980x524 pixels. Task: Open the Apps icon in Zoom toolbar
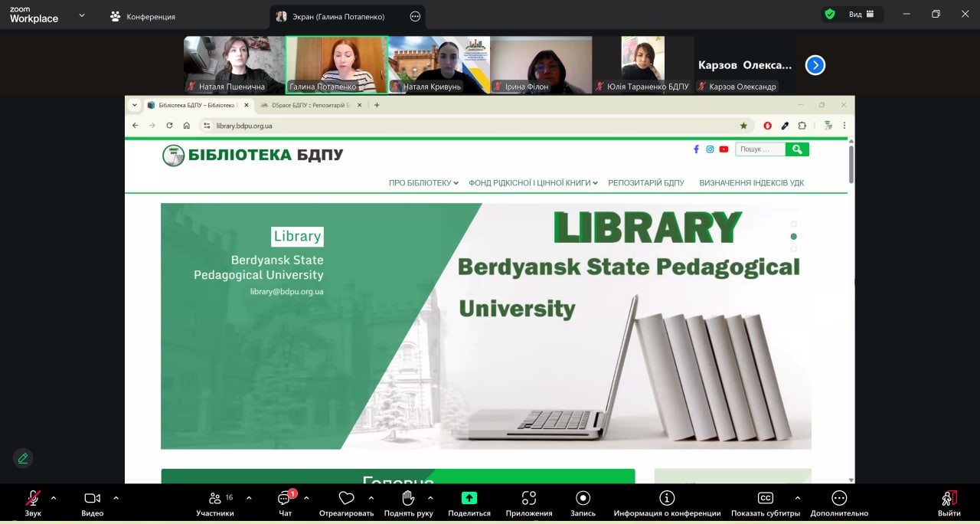pyautogui.click(x=528, y=498)
